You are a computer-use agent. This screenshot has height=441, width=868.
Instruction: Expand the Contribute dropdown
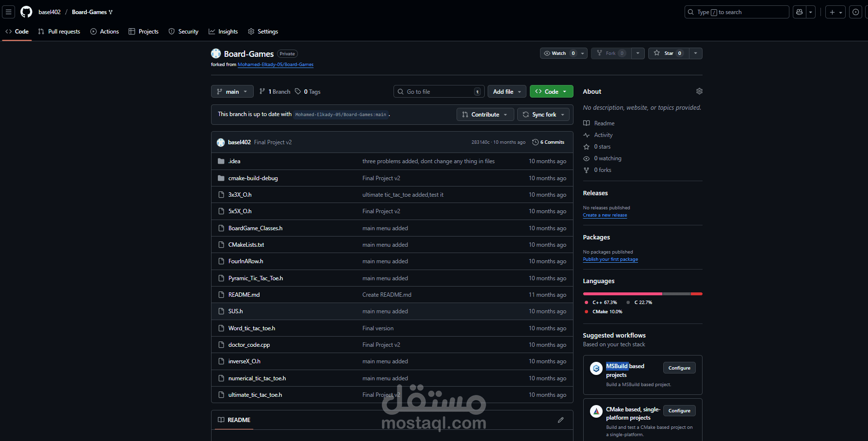point(485,115)
